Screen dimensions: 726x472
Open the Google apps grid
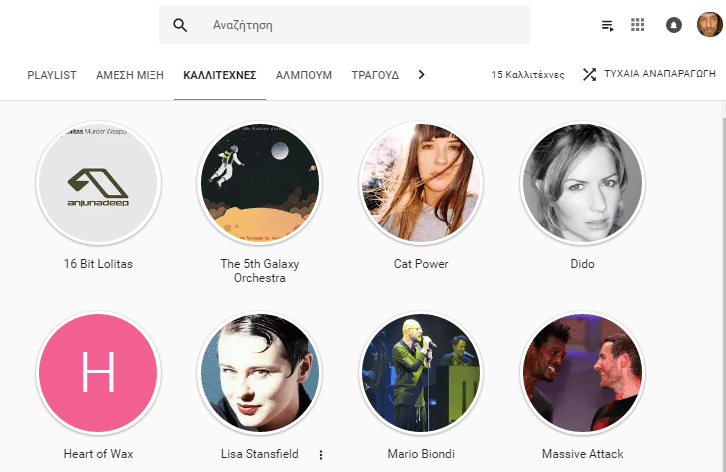coord(638,25)
